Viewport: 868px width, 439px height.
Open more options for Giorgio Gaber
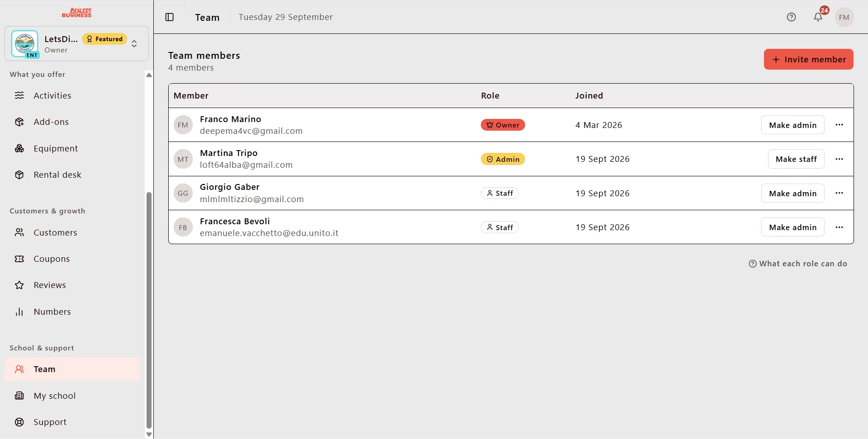(x=840, y=193)
